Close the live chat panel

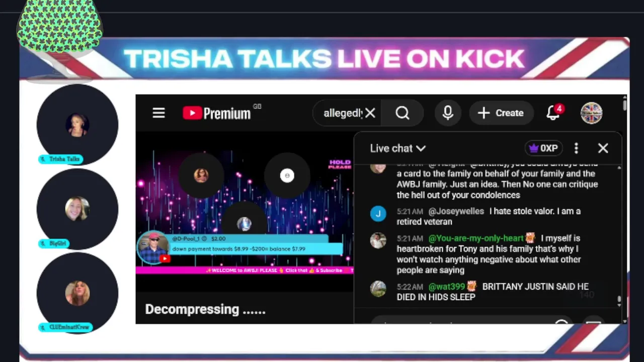(603, 148)
